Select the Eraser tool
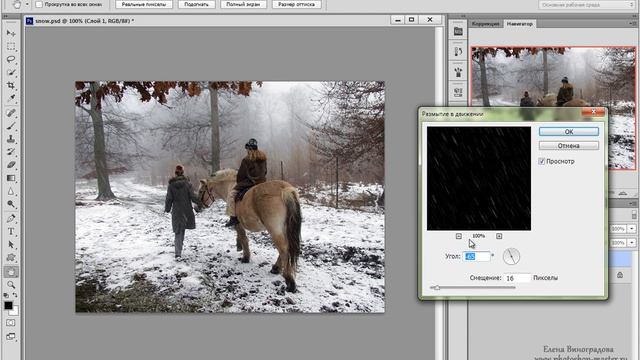 11,165
